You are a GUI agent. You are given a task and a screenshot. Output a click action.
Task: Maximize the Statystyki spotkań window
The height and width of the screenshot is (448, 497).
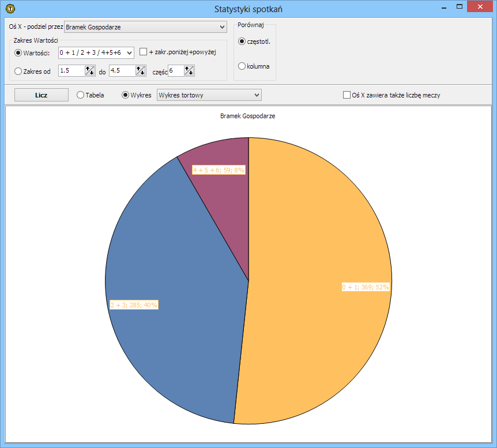460,7
